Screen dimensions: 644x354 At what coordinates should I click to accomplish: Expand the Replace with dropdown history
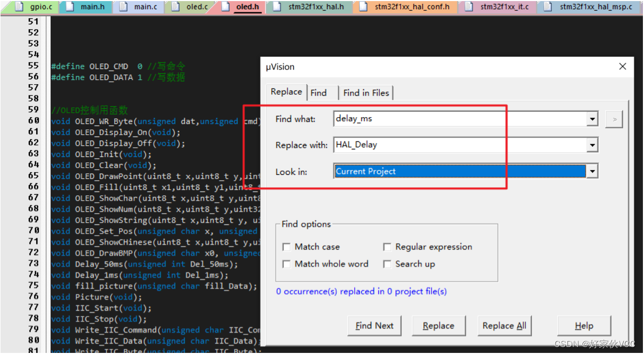tap(592, 145)
